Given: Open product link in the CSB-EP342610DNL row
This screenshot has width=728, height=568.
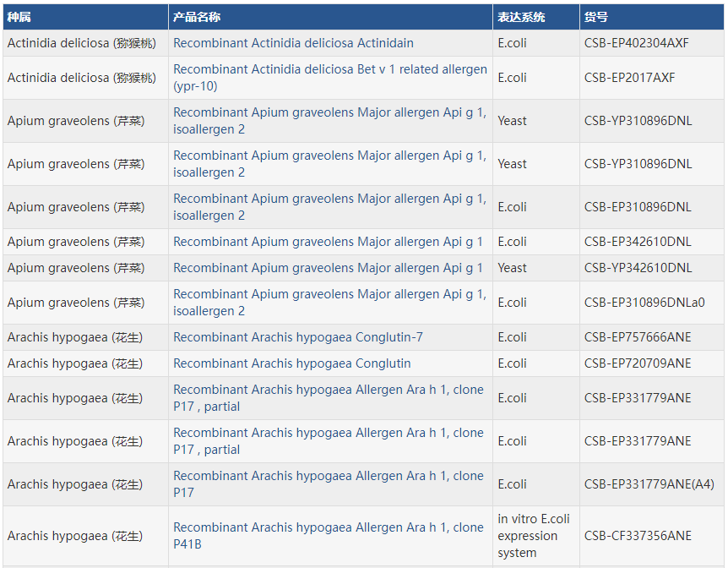Looking at the screenshot, I should click(328, 242).
